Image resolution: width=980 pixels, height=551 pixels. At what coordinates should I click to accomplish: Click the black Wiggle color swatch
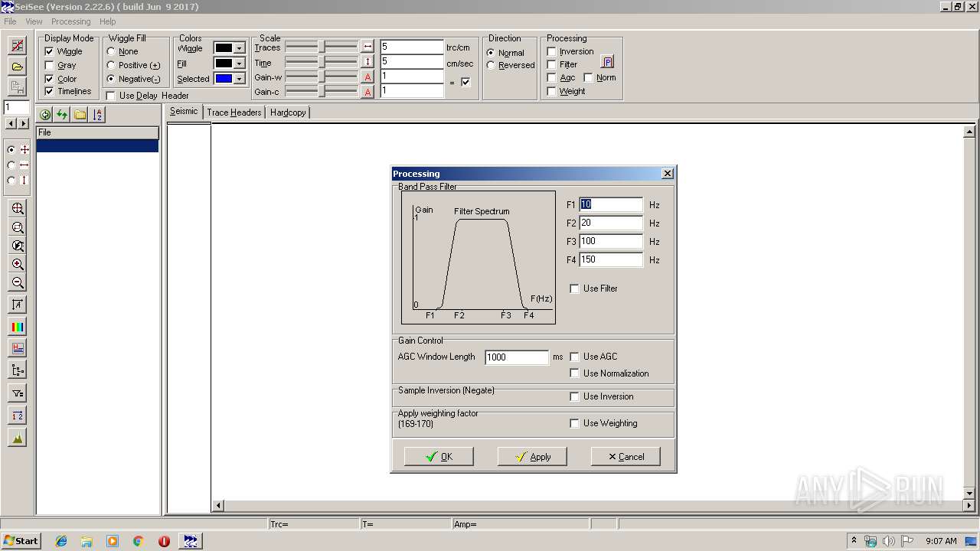(x=224, y=48)
